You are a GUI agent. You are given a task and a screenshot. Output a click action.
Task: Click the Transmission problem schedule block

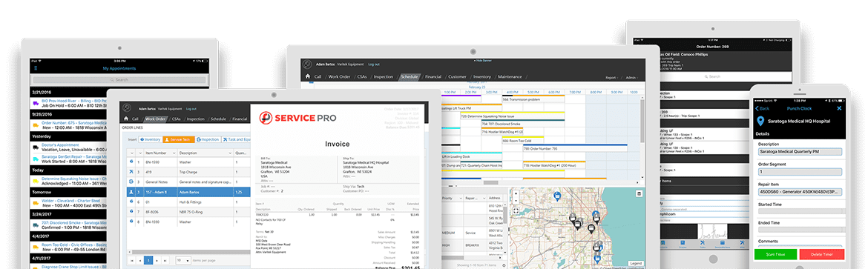(533, 99)
